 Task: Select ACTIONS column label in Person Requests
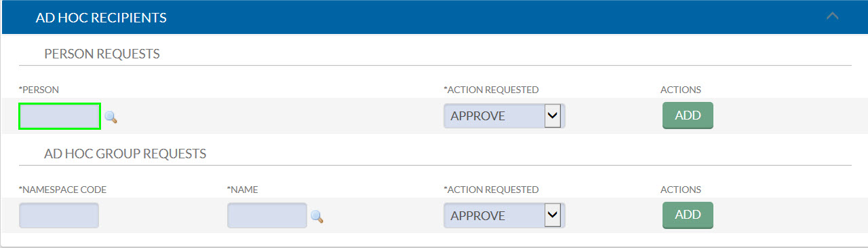681,90
